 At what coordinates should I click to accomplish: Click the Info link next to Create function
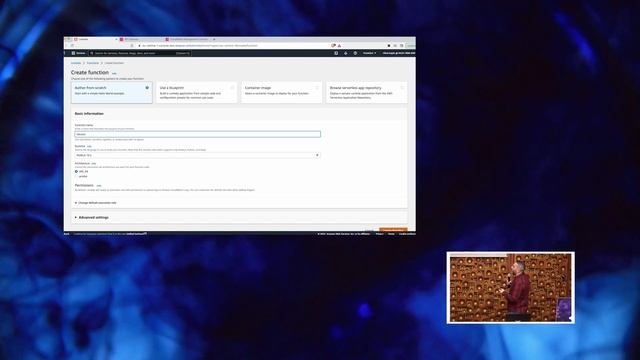pos(114,73)
